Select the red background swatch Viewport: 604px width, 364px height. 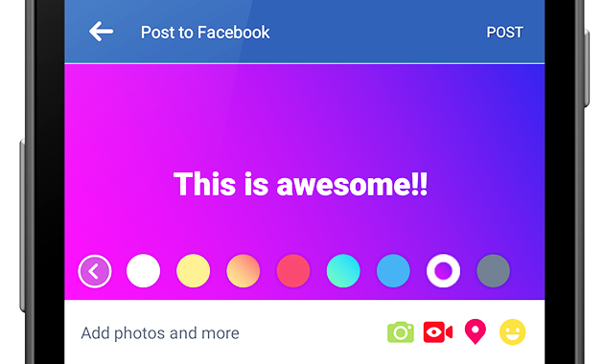tap(293, 271)
